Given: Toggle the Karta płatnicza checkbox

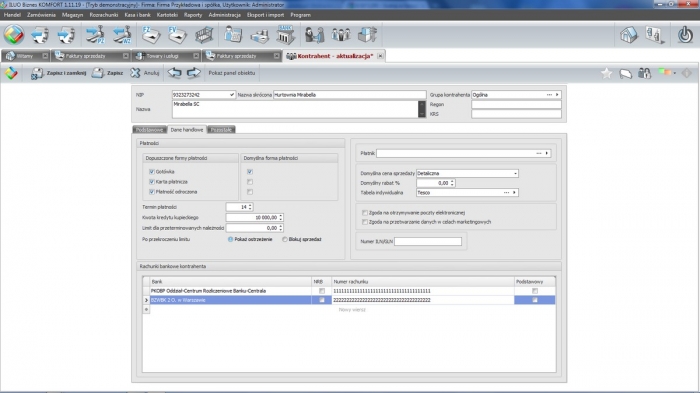Looking at the screenshot, I should pyautogui.click(x=152, y=182).
